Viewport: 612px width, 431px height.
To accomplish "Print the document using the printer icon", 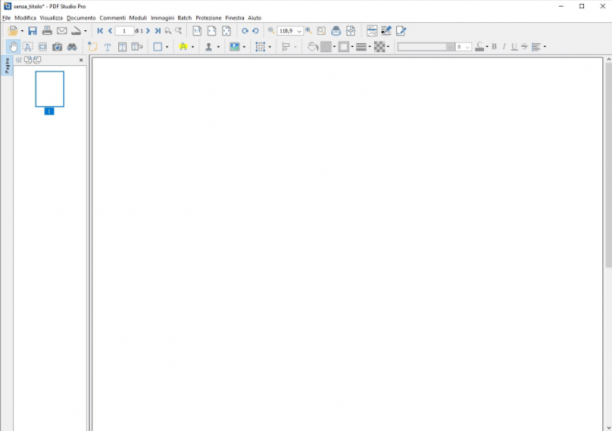I will (x=47, y=31).
